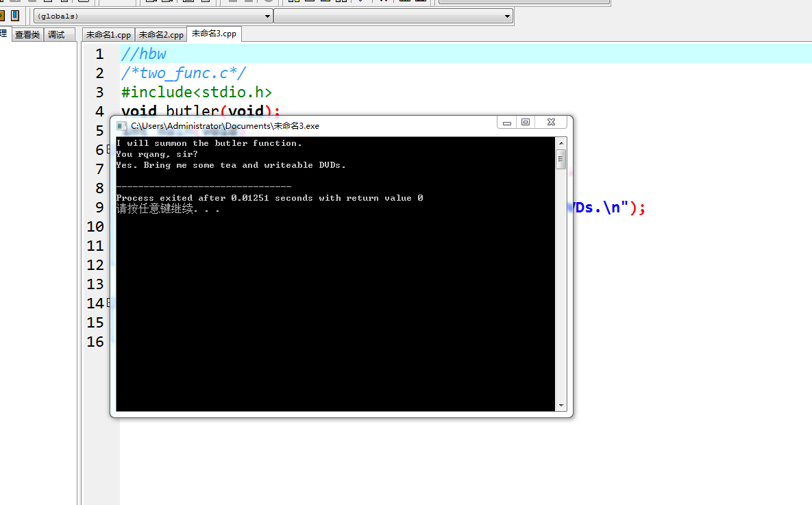Switch to the 查看类 sidebar tab
Screen dimensions: 812x505
tap(27, 35)
